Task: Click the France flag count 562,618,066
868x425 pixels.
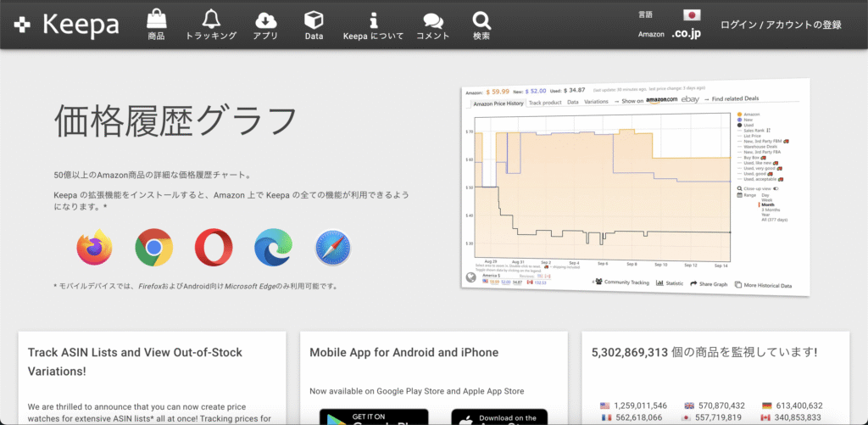Action: tap(631, 418)
